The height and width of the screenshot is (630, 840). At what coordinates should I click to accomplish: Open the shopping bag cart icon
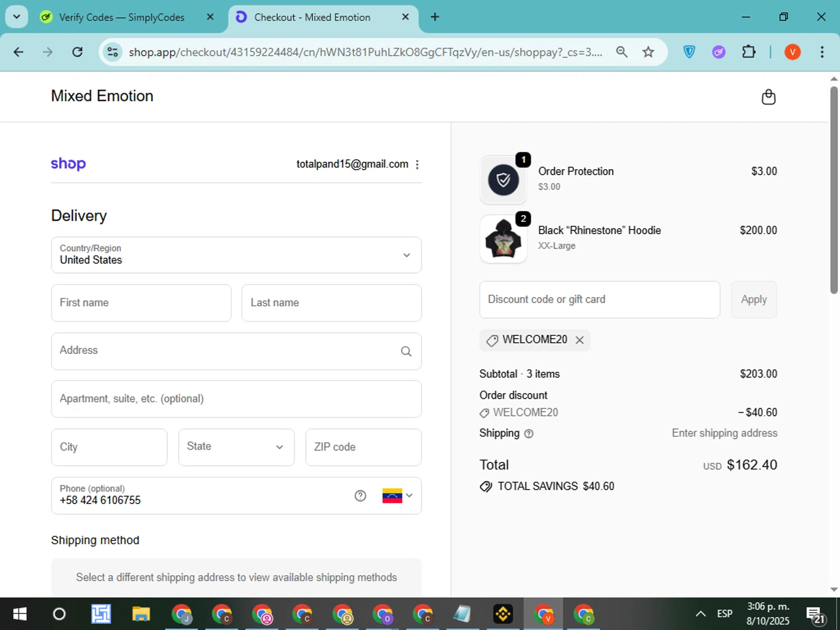[x=768, y=97]
